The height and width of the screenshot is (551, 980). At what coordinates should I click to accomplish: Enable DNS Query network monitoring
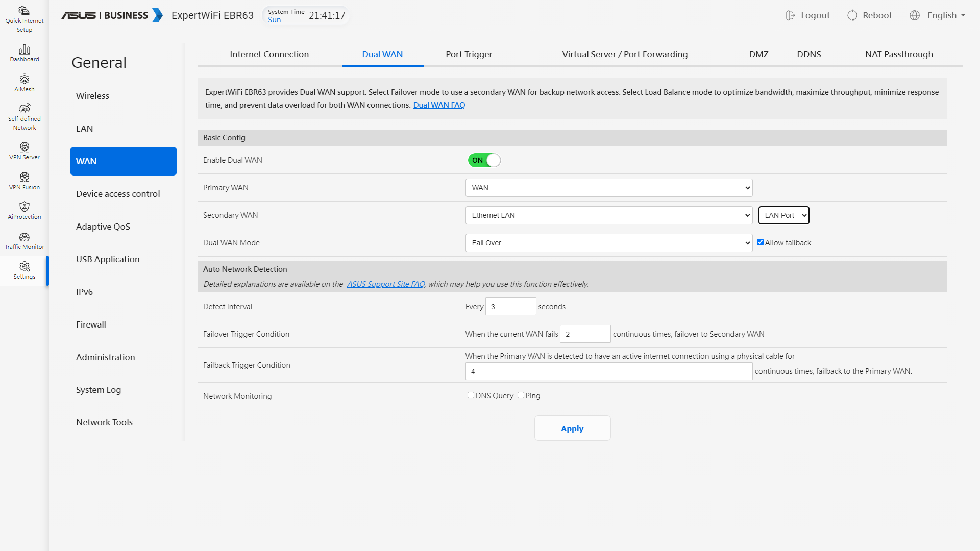coord(471,395)
